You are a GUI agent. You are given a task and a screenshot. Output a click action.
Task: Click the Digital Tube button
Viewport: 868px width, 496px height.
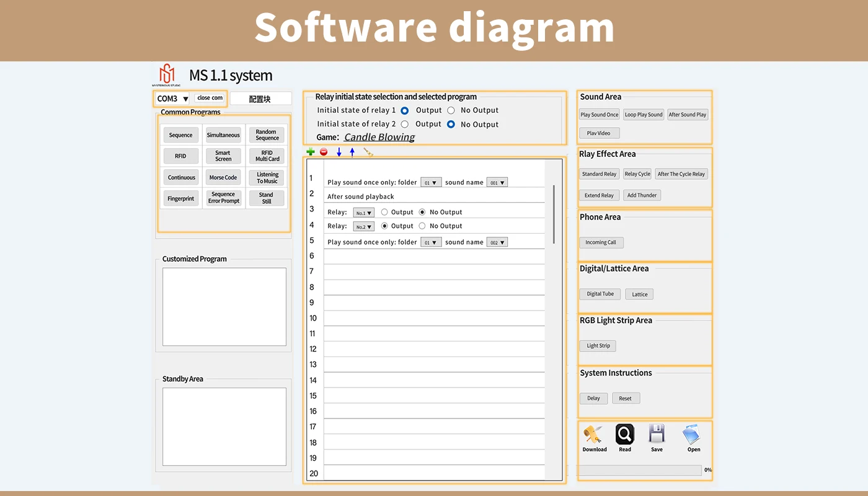point(600,294)
